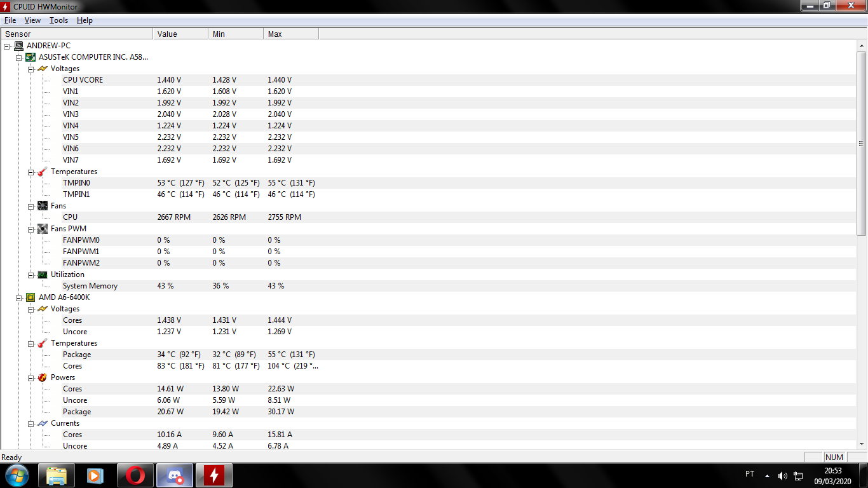Open the Windows Start menu orb
868x488 pixels.
pos(17,475)
